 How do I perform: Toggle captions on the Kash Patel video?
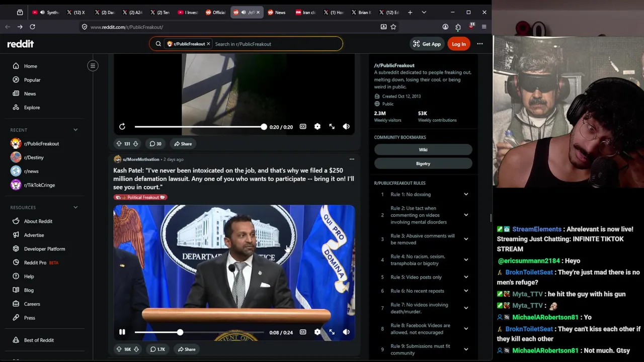303,332
